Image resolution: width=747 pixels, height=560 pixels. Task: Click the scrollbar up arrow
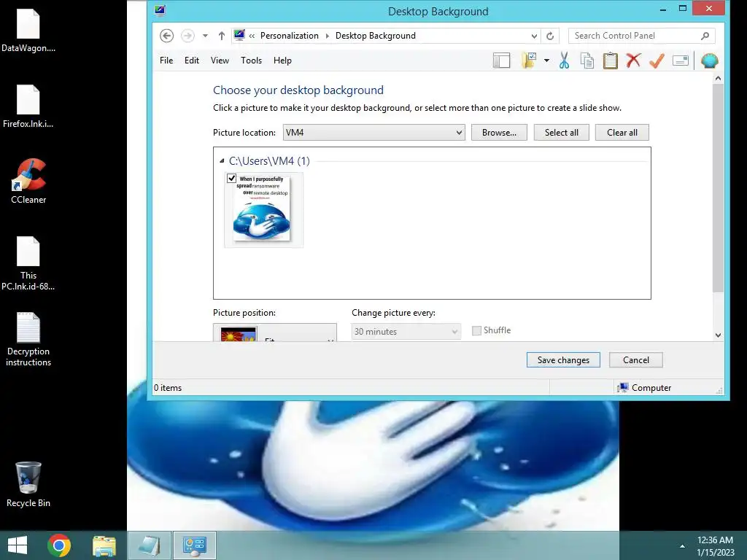click(x=718, y=78)
